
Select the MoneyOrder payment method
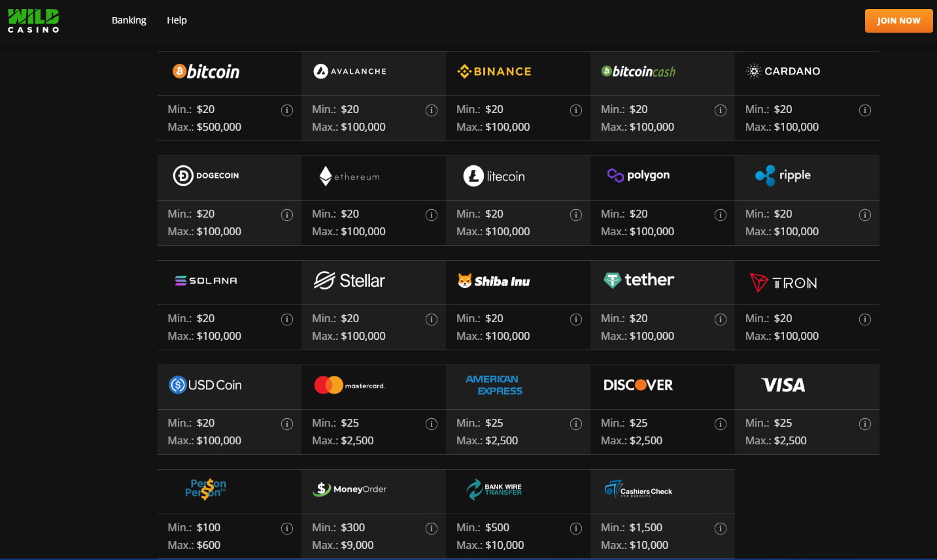coord(349,489)
